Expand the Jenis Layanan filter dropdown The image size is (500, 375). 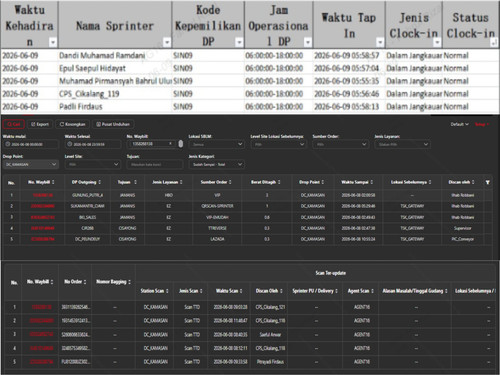[x=402, y=144]
